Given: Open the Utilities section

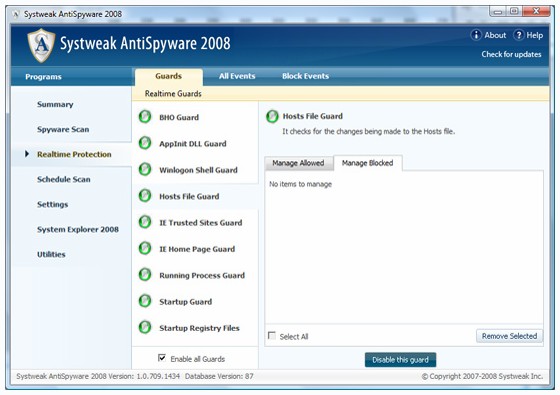Looking at the screenshot, I should click(x=51, y=254).
